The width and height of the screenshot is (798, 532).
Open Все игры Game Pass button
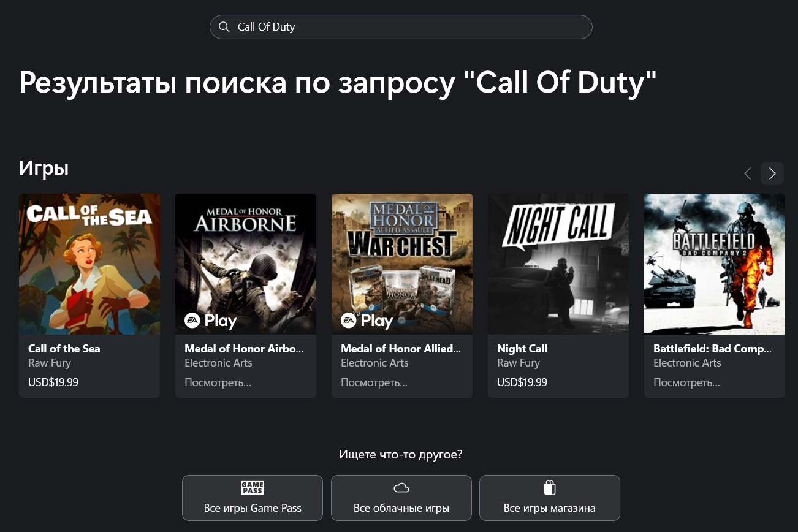click(253, 498)
